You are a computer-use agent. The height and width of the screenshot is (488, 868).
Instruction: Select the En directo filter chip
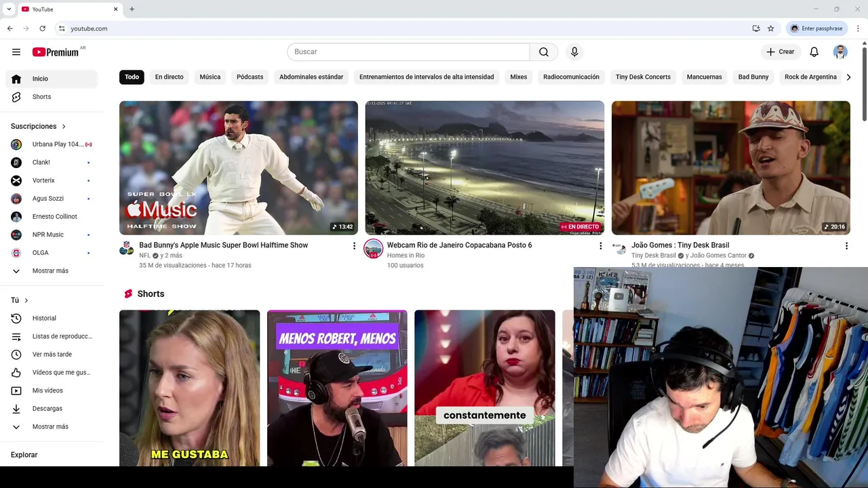(169, 77)
